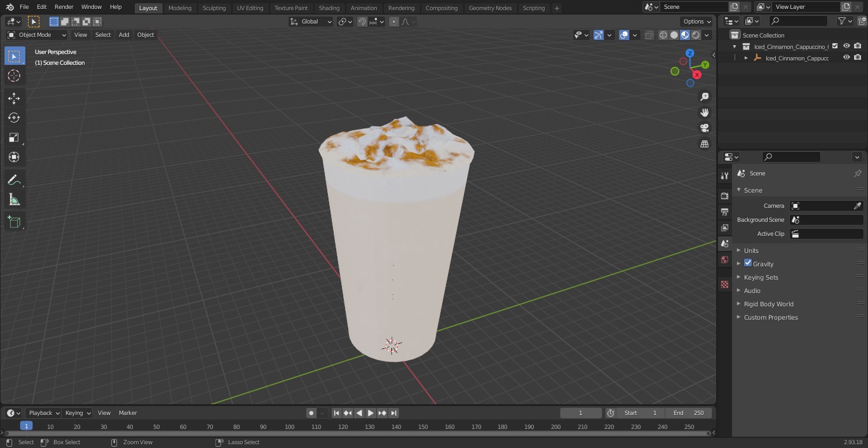The height and width of the screenshot is (448, 868).
Task: Play the animation forward
Action: point(370,413)
